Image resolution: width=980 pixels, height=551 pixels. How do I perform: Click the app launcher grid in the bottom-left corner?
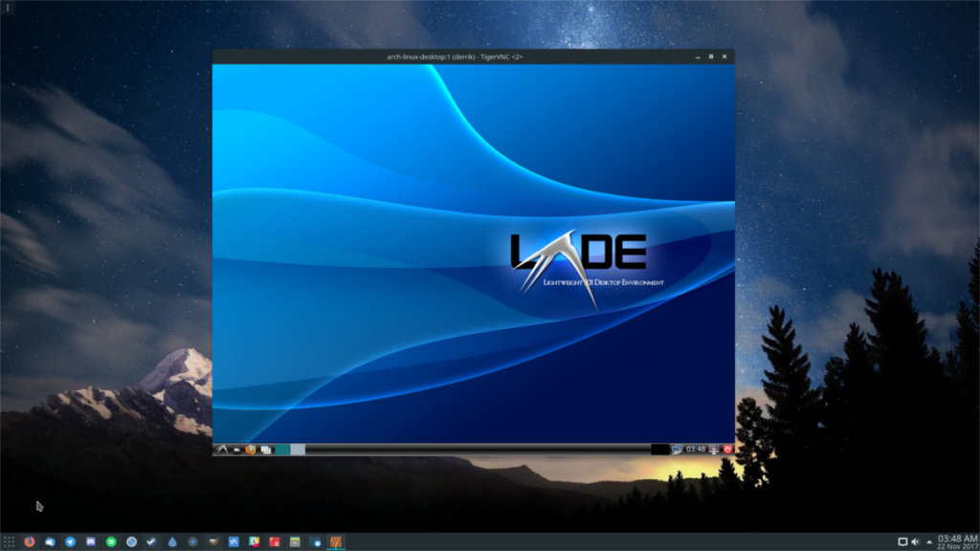(x=9, y=541)
